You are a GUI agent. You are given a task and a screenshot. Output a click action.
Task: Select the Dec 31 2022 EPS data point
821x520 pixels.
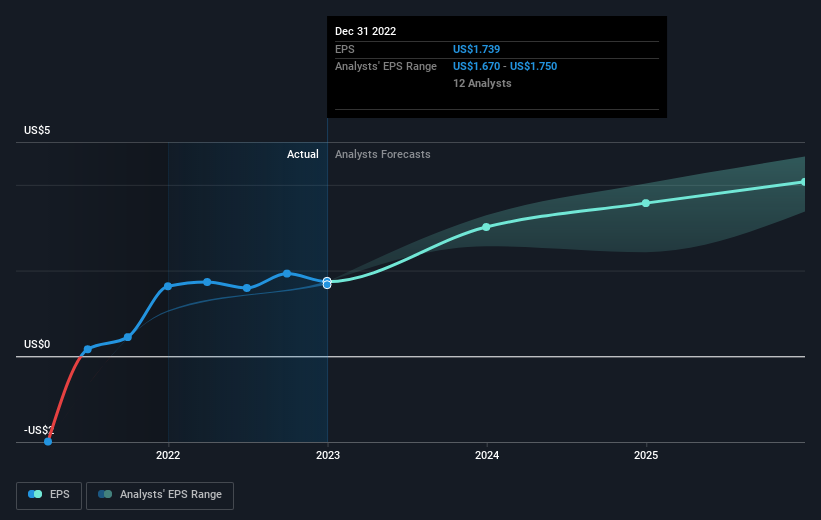327,283
